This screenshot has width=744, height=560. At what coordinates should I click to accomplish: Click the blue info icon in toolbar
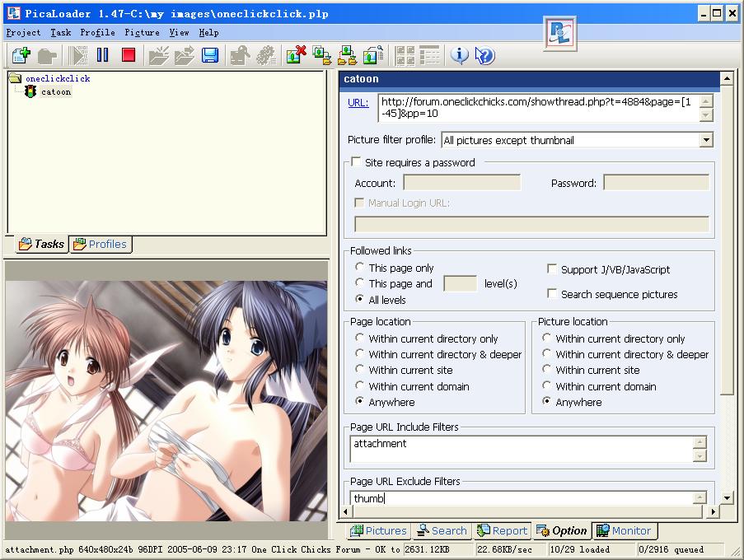click(459, 55)
